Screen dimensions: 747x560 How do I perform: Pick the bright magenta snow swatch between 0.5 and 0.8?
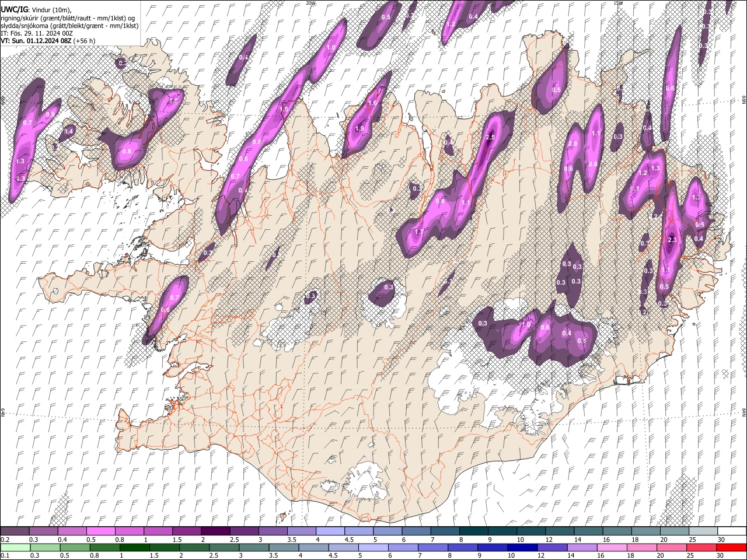100,531
